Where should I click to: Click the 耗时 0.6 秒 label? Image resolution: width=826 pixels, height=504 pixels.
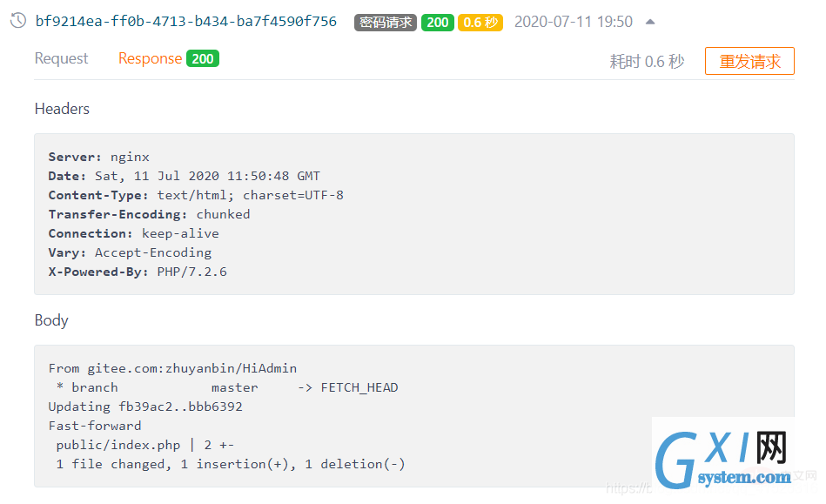[647, 62]
